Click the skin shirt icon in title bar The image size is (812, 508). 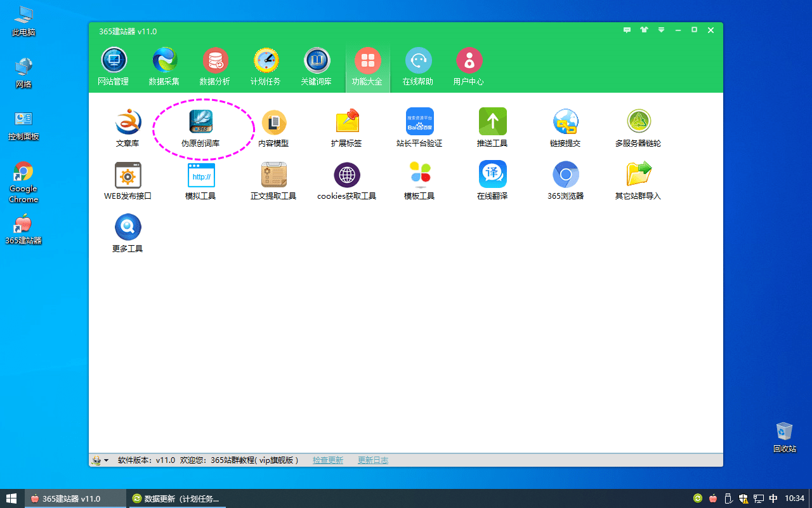[645, 30]
